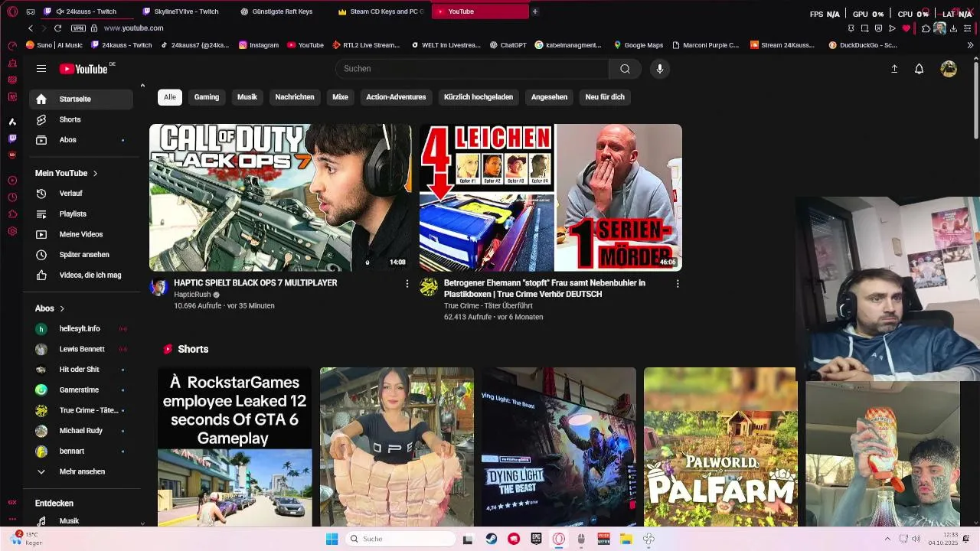Click the www.youtube.com address bar
Image resolution: width=980 pixels, height=551 pixels.
click(x=133, y=28)
